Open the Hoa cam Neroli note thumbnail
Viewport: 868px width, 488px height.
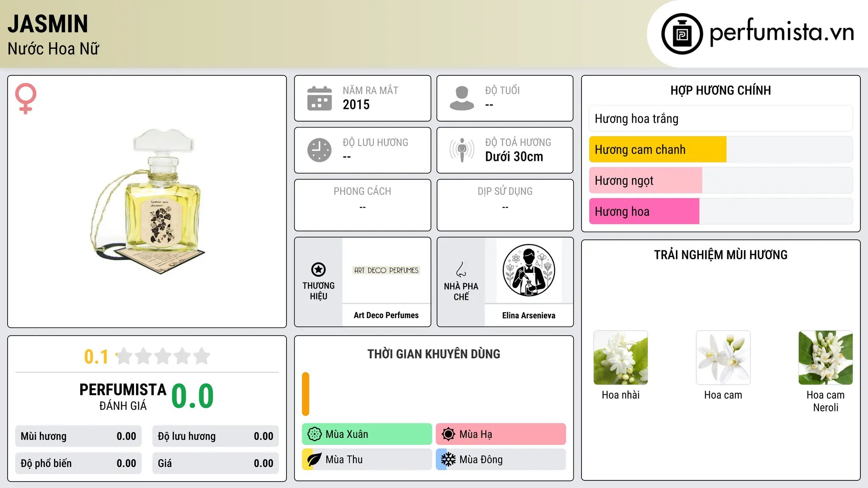coord(826,358)
